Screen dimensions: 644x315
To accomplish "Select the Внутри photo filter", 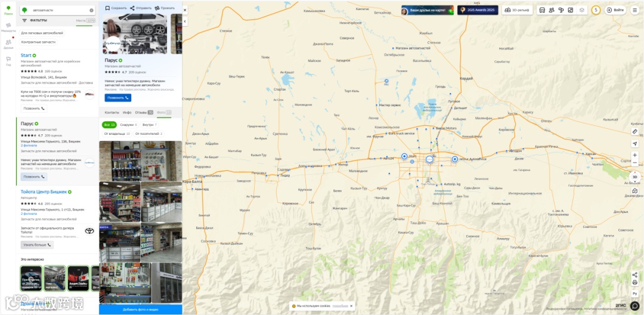I will (150, 125).
